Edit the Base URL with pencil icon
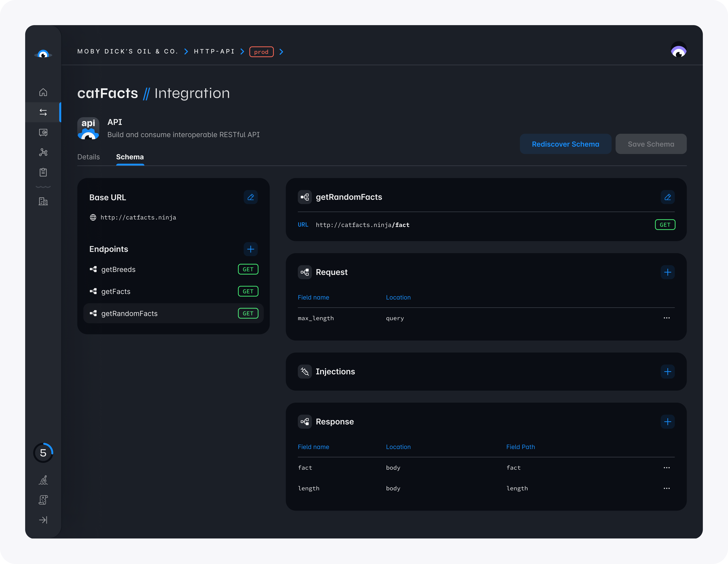 point(251,197)
